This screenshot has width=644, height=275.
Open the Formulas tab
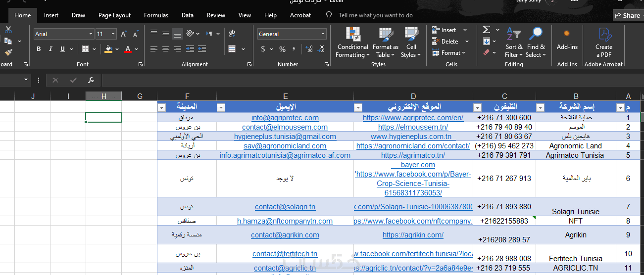pyautogui.click(x=156, y=15)
